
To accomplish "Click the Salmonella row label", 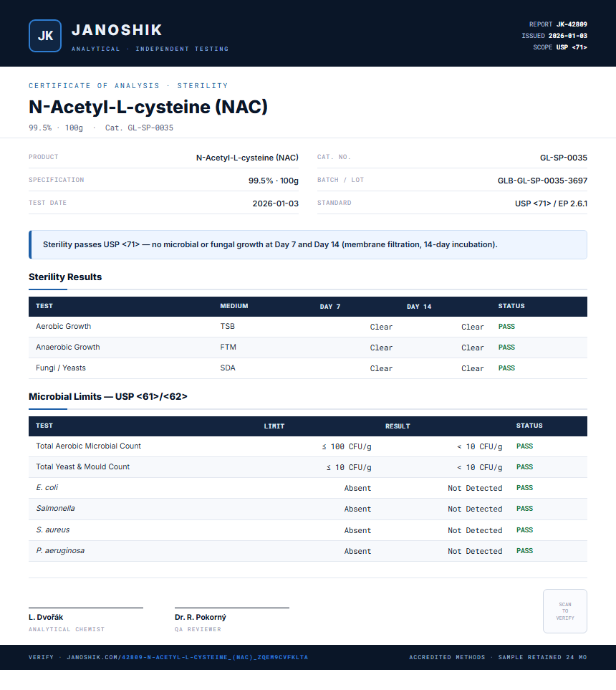I will (55, 508).
